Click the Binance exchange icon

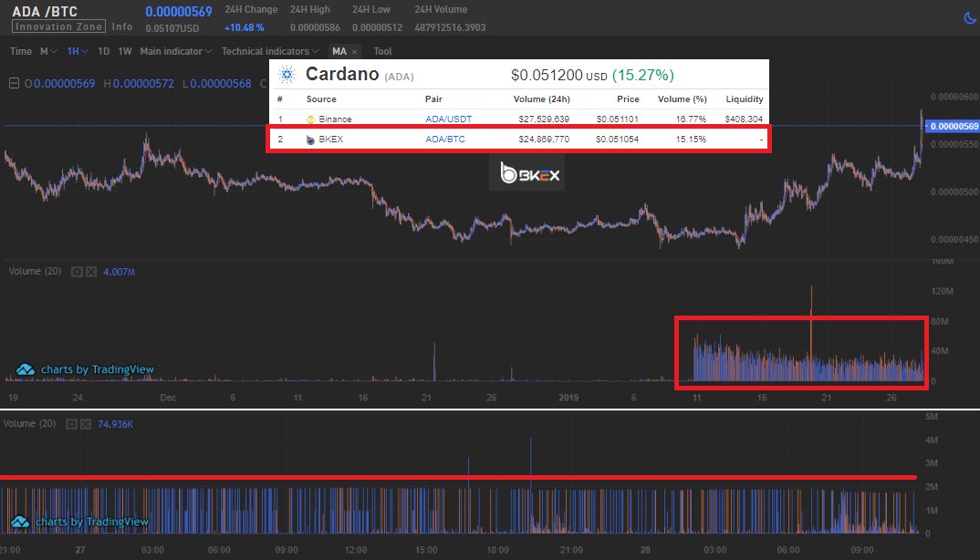tap(310, 119)
